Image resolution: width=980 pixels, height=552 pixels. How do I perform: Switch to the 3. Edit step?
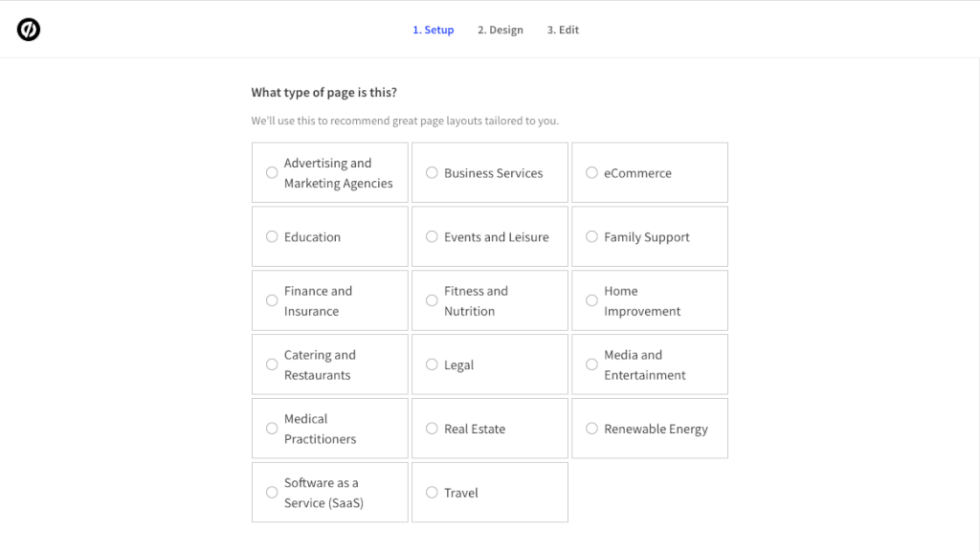(563, 30)
